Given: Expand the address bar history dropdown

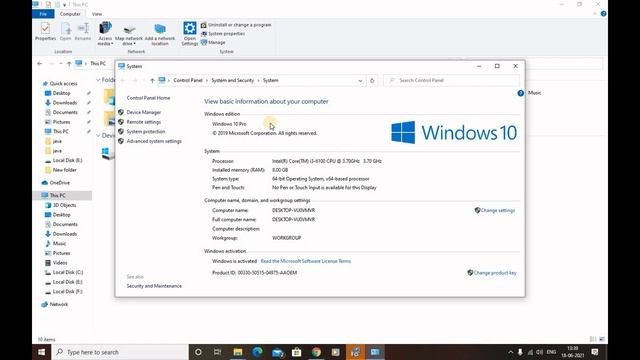Looking at the screenshot, I should (x=360, y=80).
